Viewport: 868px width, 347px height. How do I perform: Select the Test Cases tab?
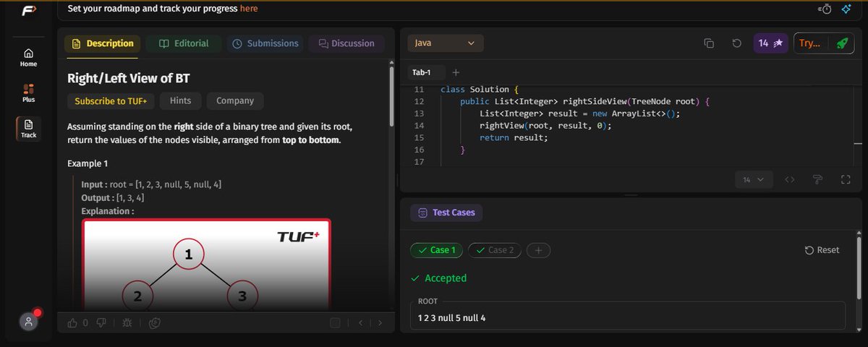coord(447,213)
